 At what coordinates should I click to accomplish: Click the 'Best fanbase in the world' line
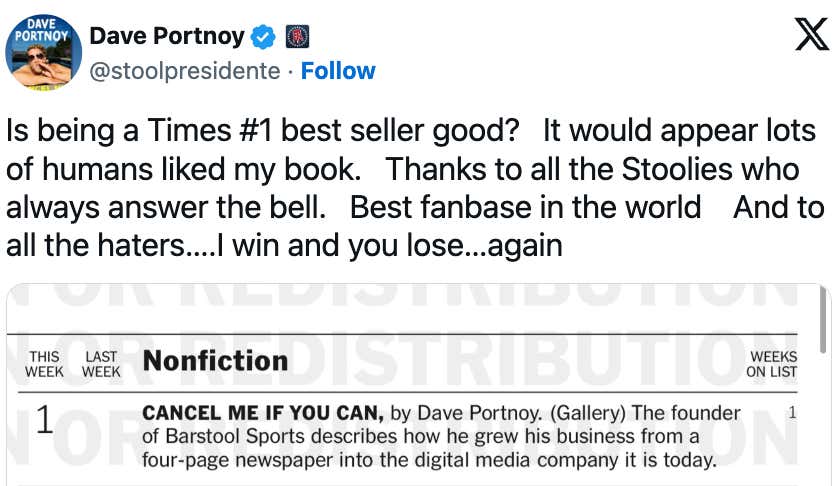point(525,207)
